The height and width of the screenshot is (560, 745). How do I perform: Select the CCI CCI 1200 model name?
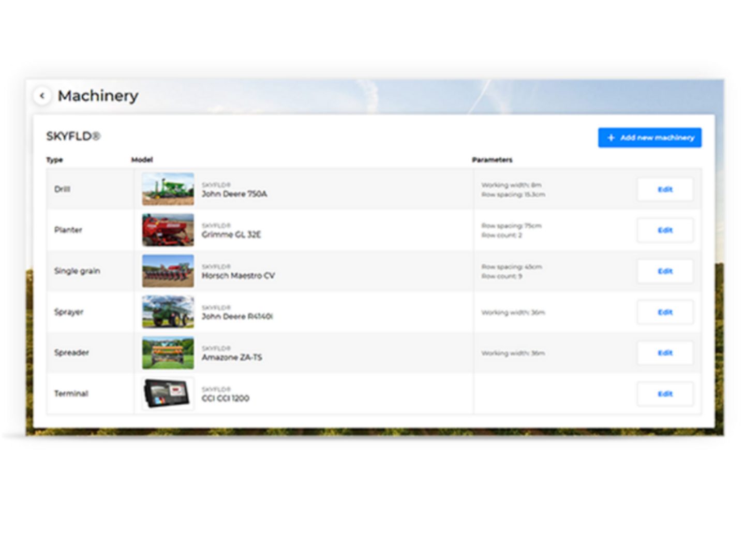(226, 399)
